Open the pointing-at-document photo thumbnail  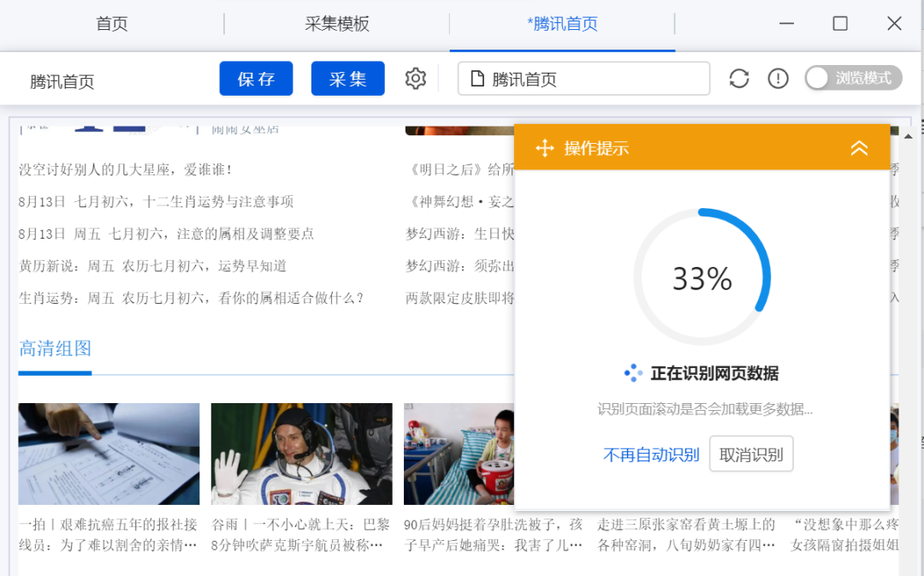pos(109,454)
